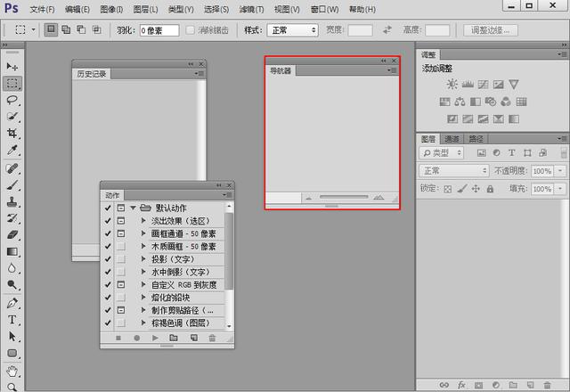Select the Clone Stamp tool
The image size is (570, 392).
point(12,202)
